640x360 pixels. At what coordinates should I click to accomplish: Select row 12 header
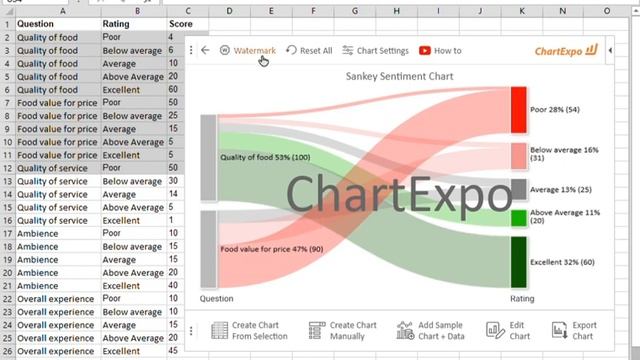(x=7, y=168)
